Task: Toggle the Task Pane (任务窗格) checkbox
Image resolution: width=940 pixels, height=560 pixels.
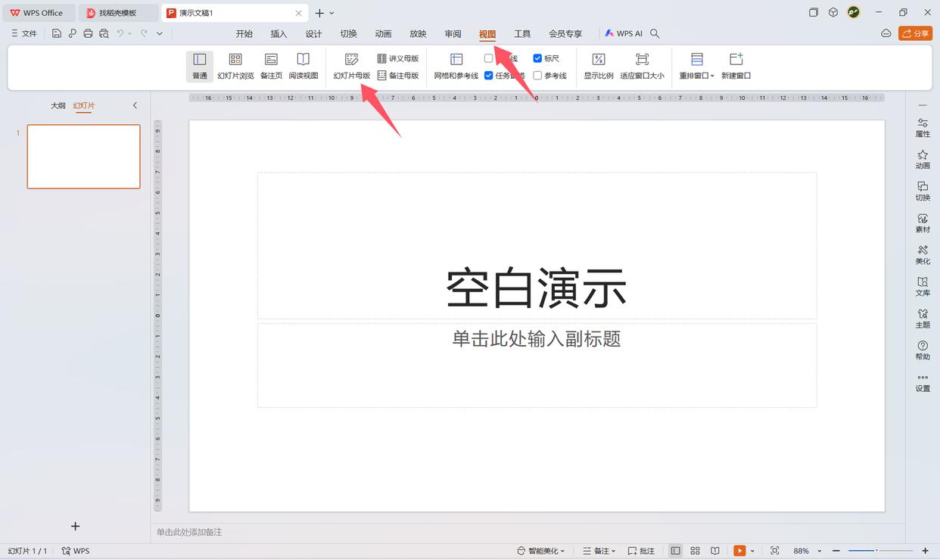Action: coord(489,76)
